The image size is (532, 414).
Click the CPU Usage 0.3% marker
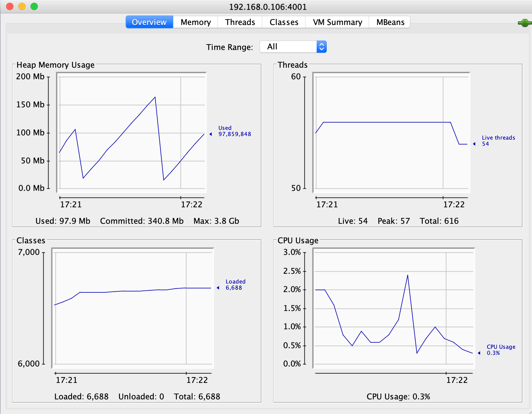(x=501, y=350)
